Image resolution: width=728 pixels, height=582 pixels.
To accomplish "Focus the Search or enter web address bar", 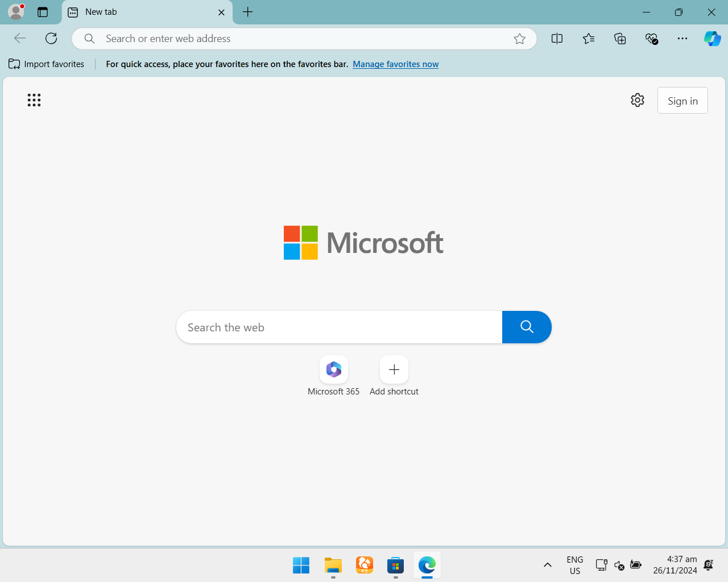I will [304, 39].
